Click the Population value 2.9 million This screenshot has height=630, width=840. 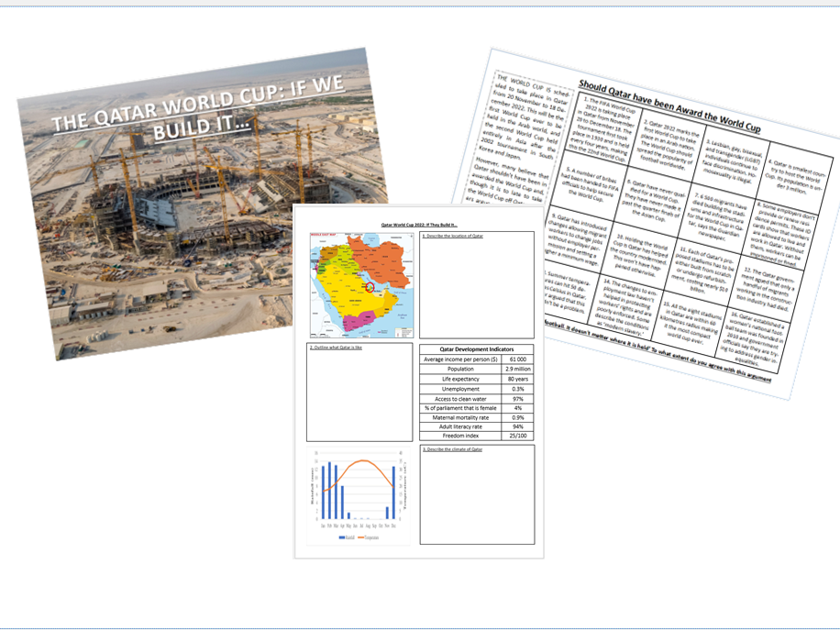[x=517, y=369]
